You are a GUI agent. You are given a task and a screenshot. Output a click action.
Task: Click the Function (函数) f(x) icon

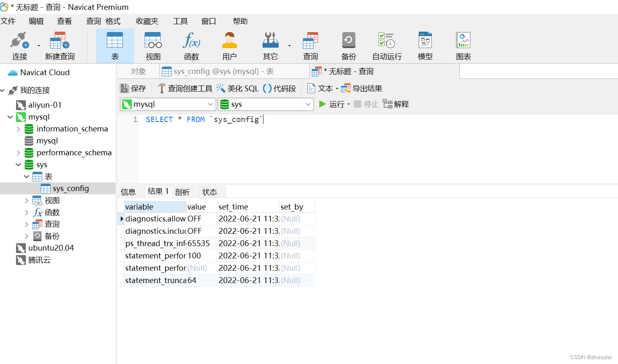click(x=191, y=46)
